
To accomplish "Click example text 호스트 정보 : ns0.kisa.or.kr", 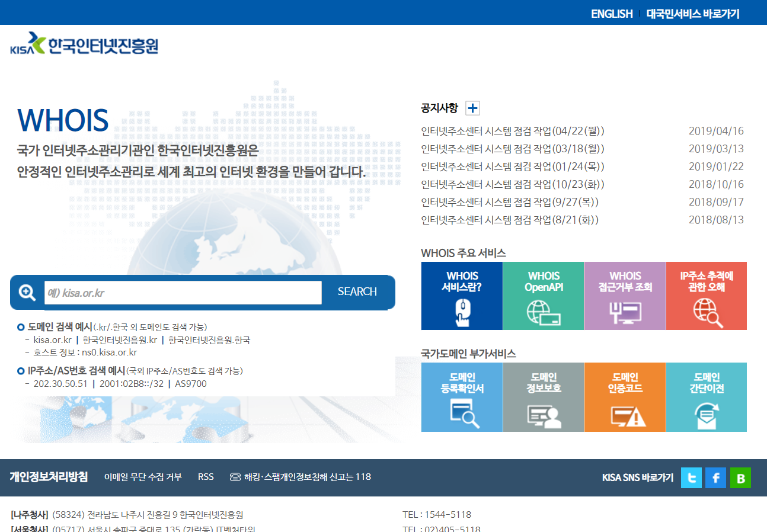I will [85, 352].
